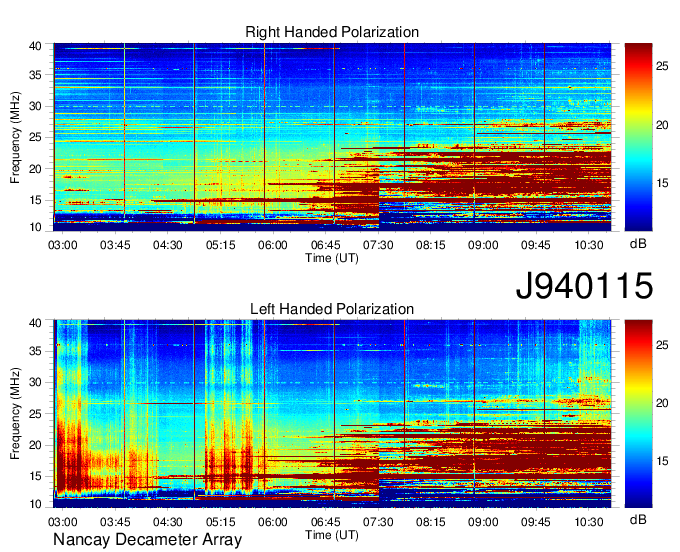Click "06:45" time tick under Left Handed plot
680x552 pixels.
point(326,522)
